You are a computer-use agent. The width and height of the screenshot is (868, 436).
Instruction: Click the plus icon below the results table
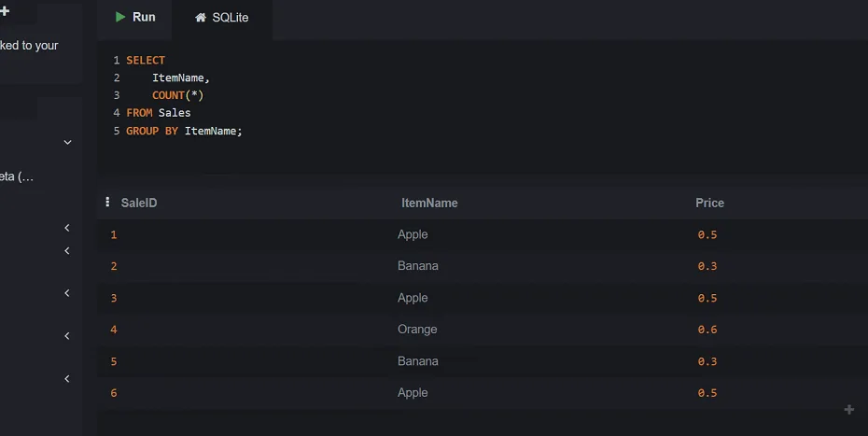pos(848,410)
